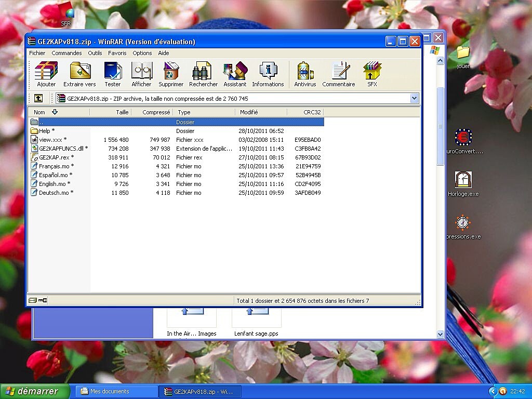Click the Rechercher binoculars icon
Screen dimensions: 532x399
pos(203,71)
